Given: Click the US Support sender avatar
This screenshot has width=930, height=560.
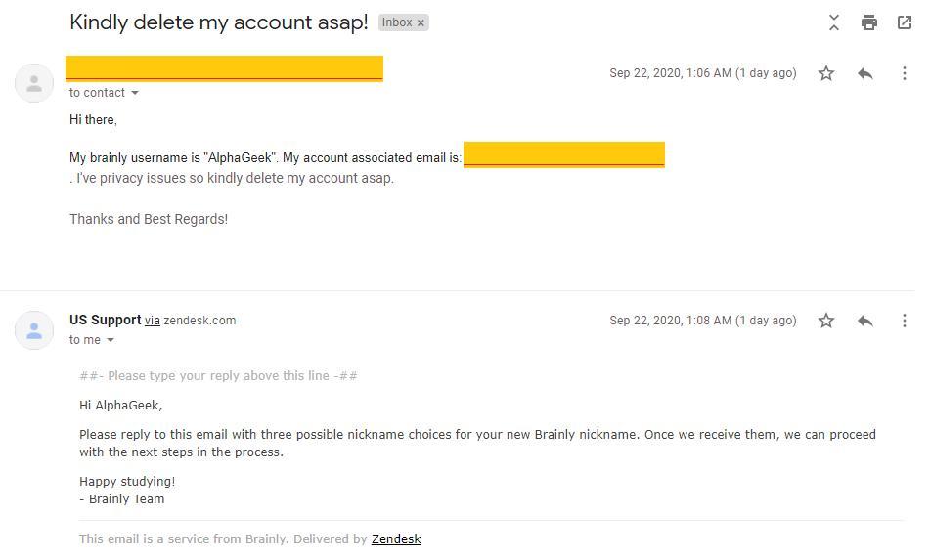Looking at the screenshot, I should pyautogui.click(x=34, y=330).
